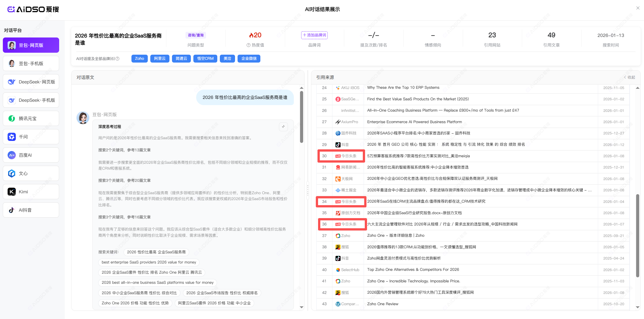644x319 pixels.
Task: Click the DeepSeek 网页版 whale icon
Action: (12, 82)
